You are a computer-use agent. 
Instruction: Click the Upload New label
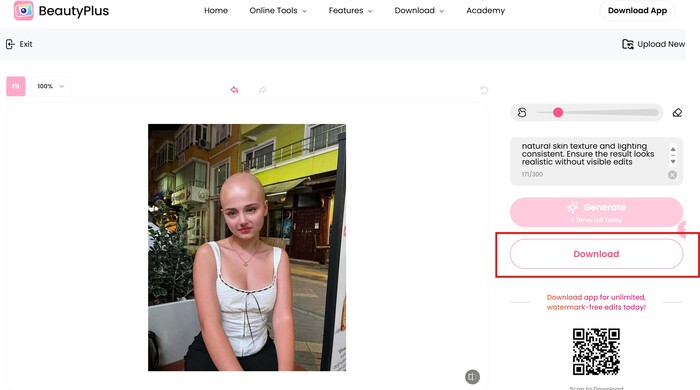(x=661, y=44)
